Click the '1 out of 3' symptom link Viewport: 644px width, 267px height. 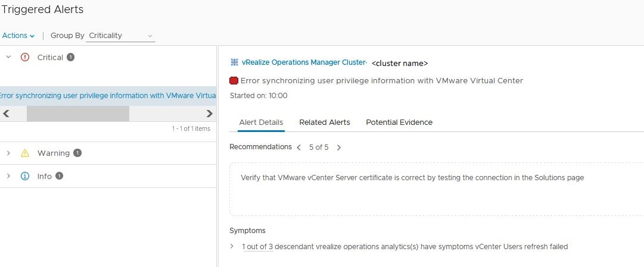(257, 247)
